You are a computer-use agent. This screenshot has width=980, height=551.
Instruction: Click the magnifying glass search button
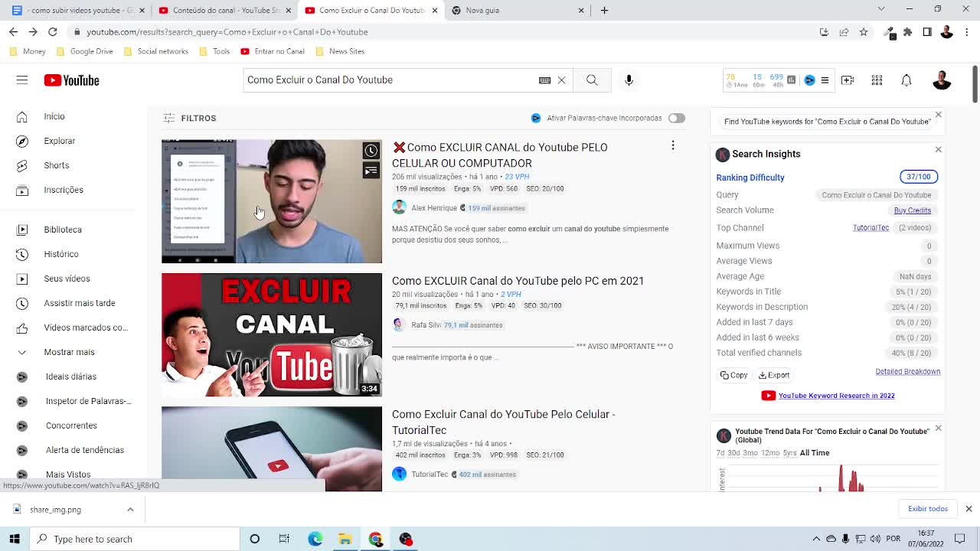(592, 80)
